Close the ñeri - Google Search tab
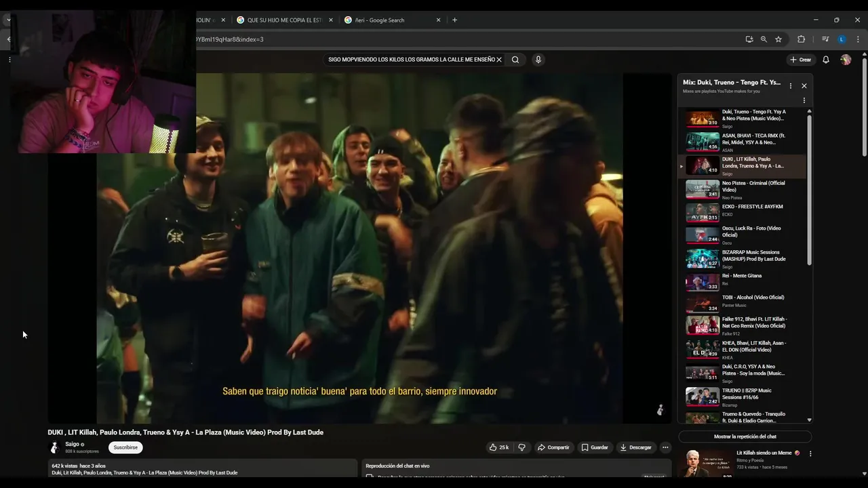Viewport: 868px width, 488px height. tap(438, 20)
